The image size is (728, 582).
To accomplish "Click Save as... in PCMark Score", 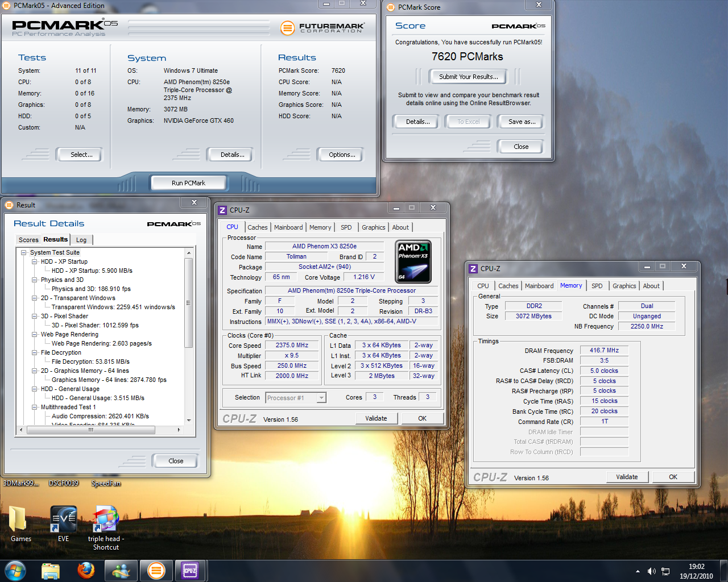I will [x=522, y=122].
